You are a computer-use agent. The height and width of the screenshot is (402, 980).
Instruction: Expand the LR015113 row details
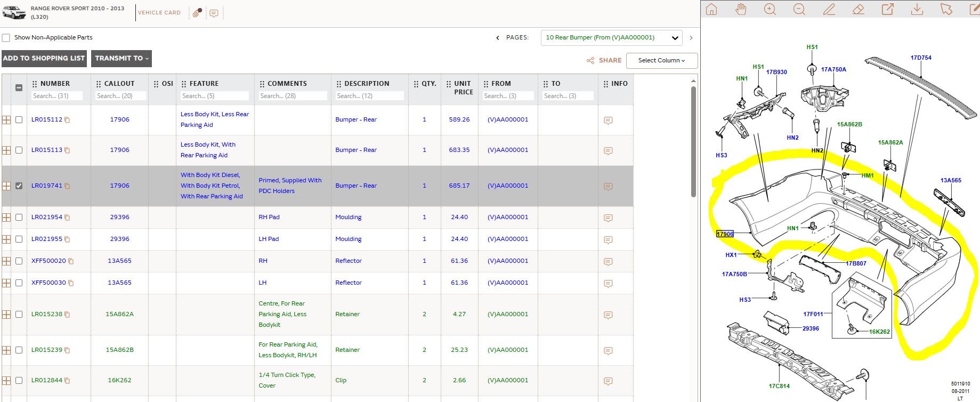click(6, 150)
